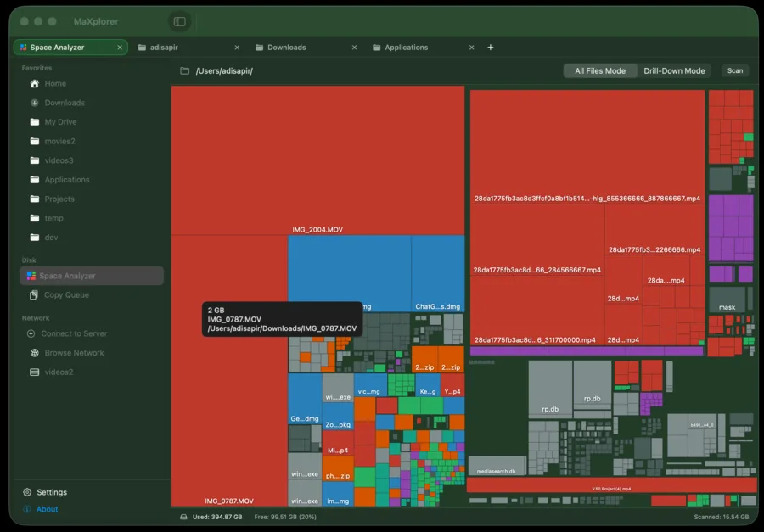
Task: Select the Y...p4 red block
Action: pyautogui.click(x=452, y=385)
